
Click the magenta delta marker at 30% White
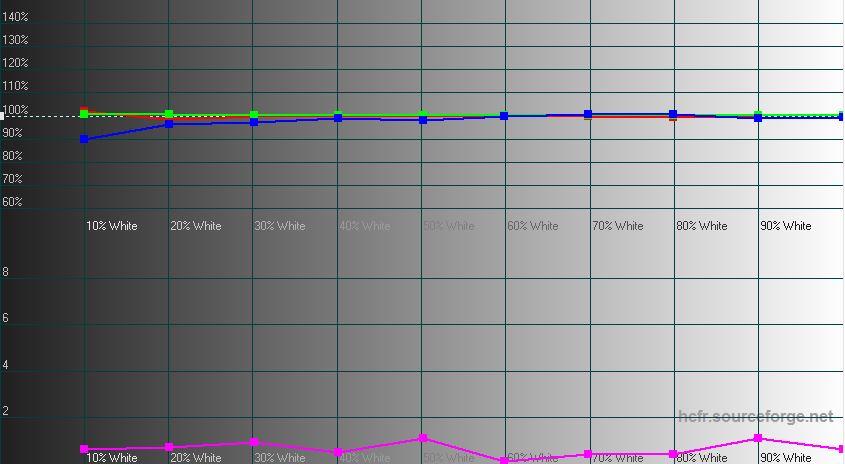point(254,441)
